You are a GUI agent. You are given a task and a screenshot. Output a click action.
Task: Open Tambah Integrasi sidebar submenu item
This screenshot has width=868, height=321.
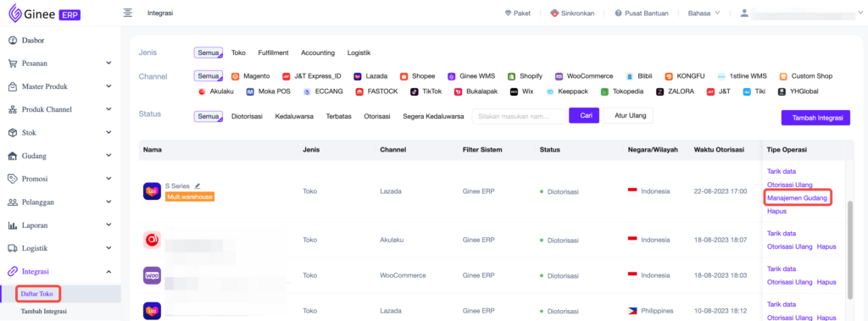44,312
